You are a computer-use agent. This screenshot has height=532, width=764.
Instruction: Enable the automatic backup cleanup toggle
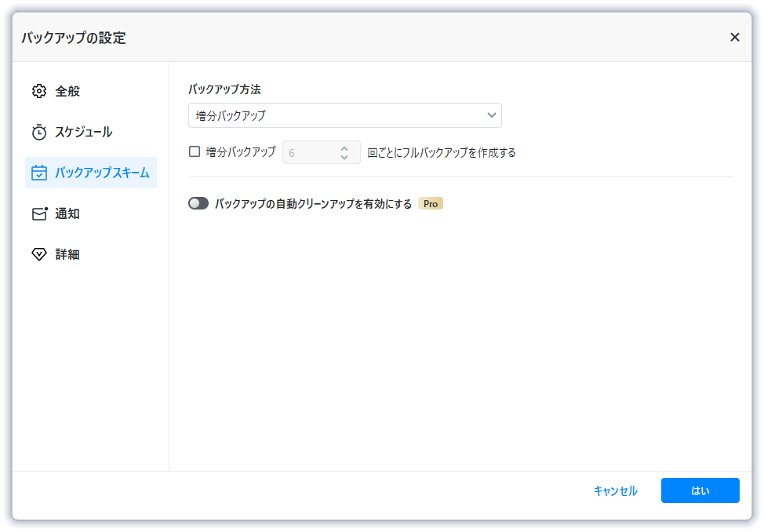tap(198, 202)
